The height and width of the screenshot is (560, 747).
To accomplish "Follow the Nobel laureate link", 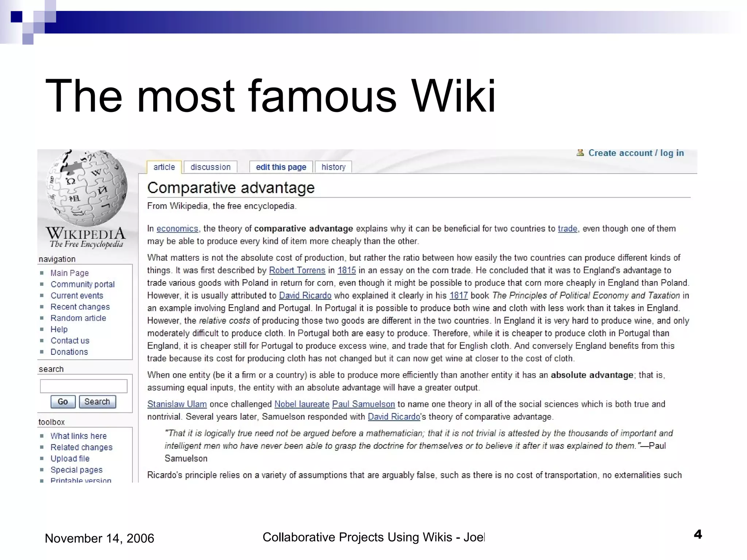I will [x=302, y=404].
